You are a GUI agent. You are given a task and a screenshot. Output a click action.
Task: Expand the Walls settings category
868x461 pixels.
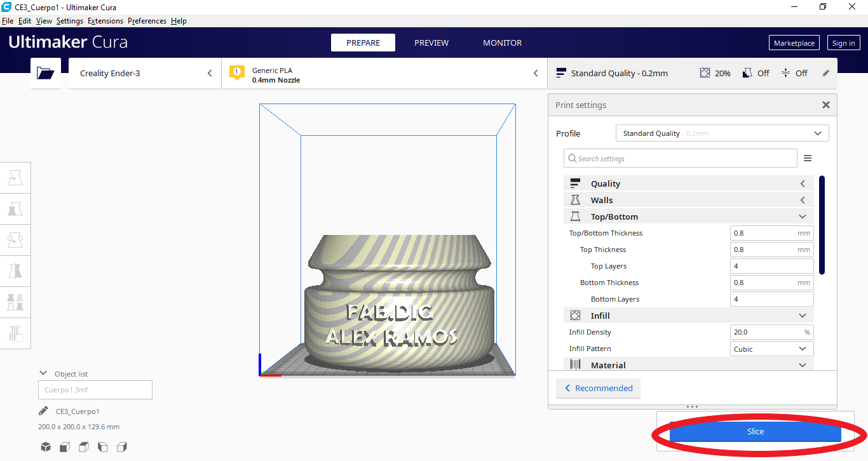click(688, 200)
